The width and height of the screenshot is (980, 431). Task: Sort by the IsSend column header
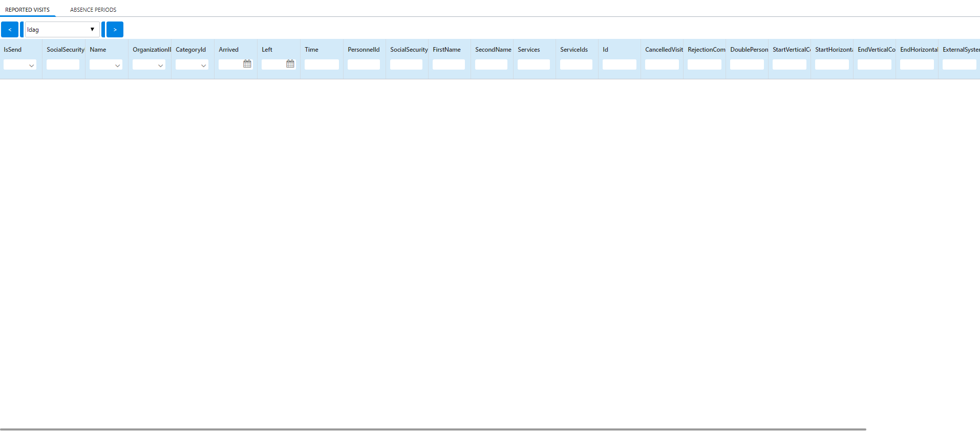(x=13, y=50)
